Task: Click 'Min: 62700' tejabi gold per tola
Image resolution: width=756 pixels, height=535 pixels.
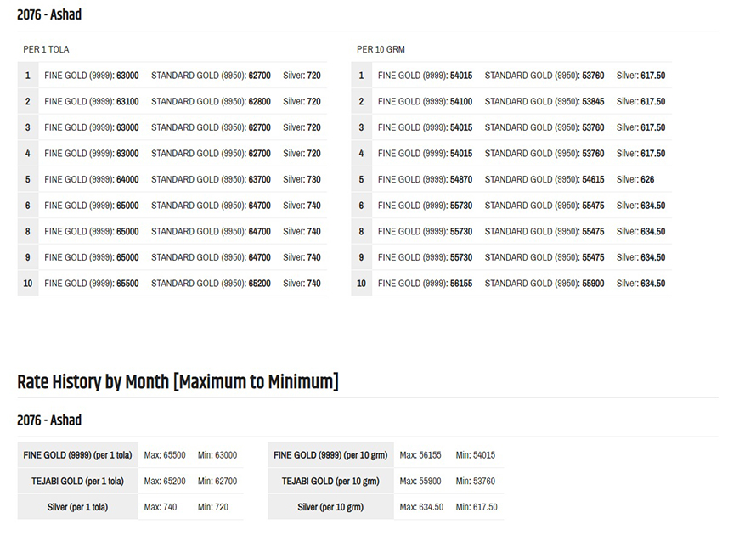Action: coord(217,481)
